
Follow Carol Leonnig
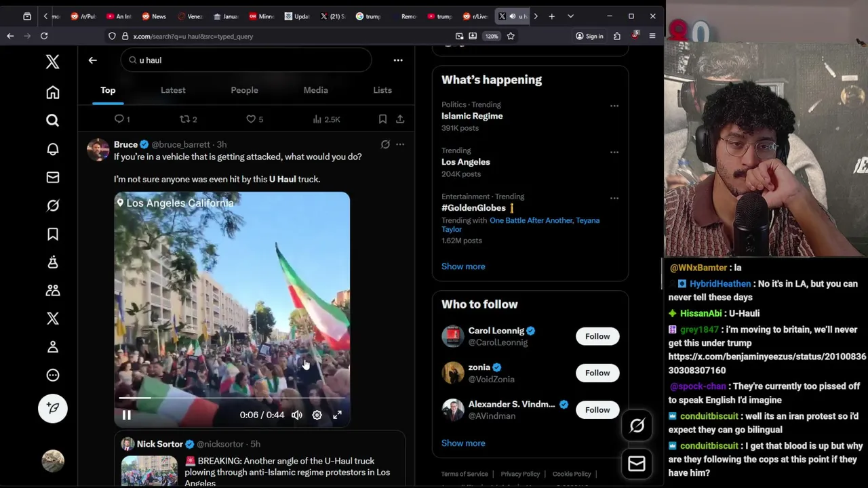click(597, 336)
